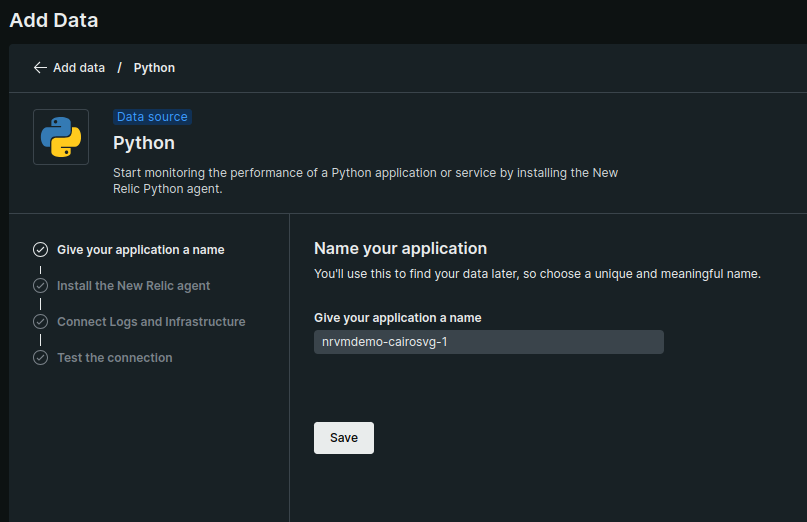This screenshot has width=807, height=522.
Task: Click the checkmark icon for Connect Logs and Infrastructure
Action: tap(41, 322)
